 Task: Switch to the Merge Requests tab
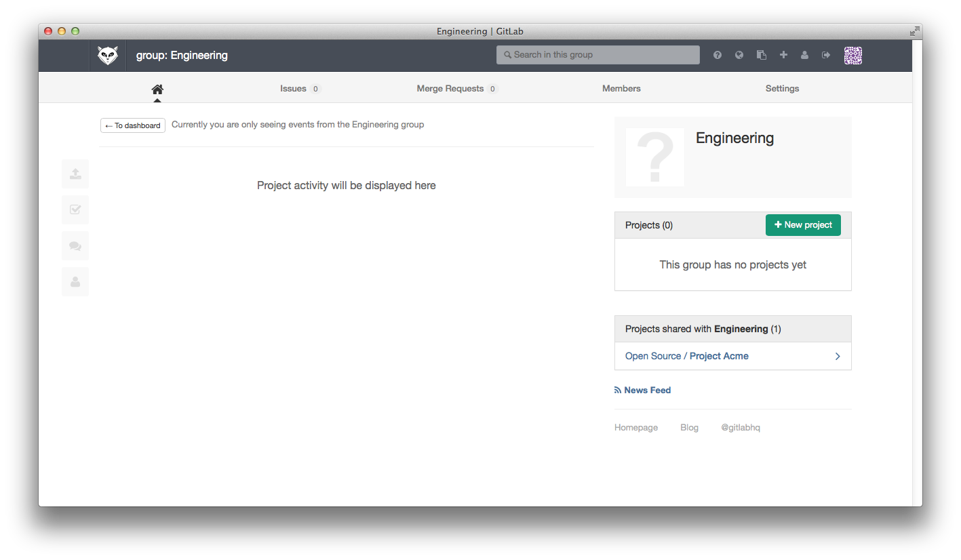click(x=450, y=88)
